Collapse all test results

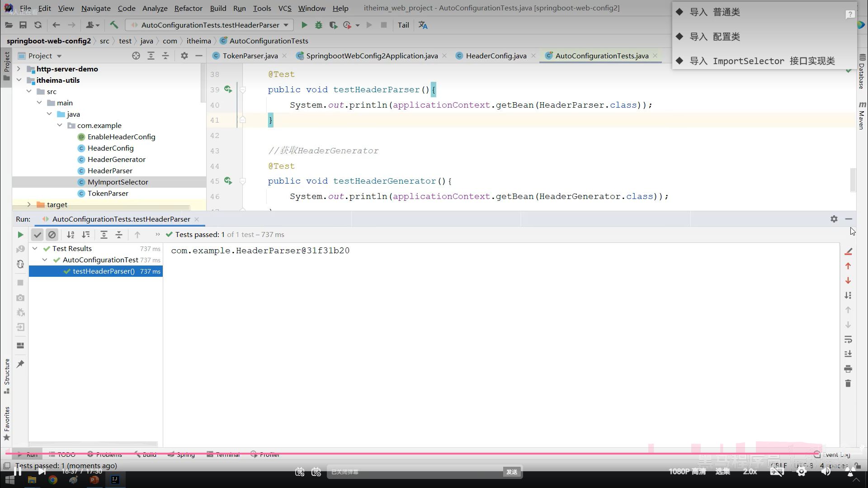point(119,235)
